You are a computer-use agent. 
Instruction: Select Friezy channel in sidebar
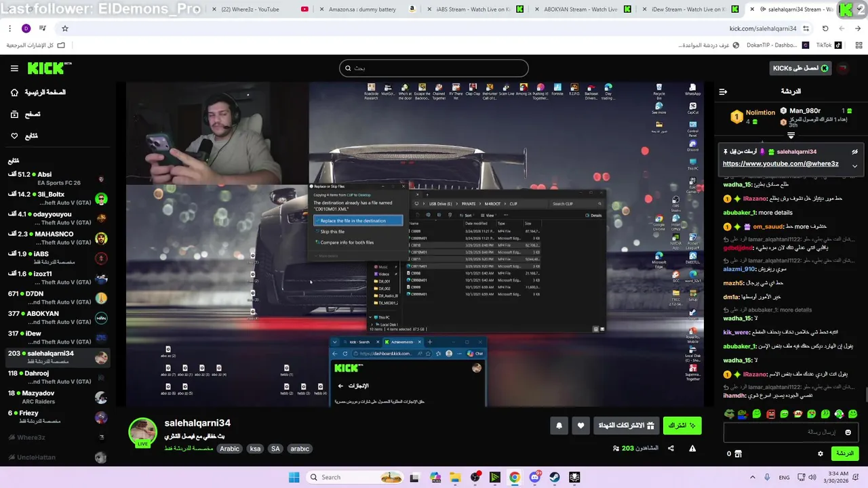point(58,417)
